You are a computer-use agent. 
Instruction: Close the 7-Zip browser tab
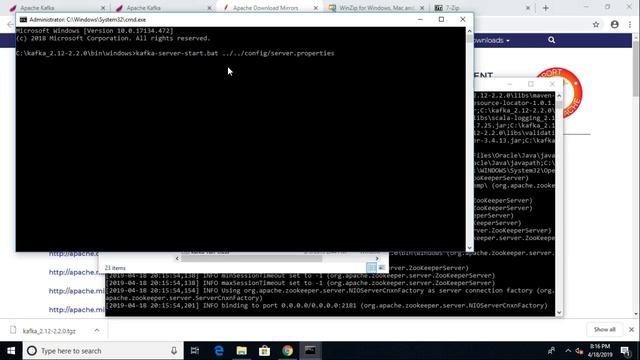tap(528, 8)
